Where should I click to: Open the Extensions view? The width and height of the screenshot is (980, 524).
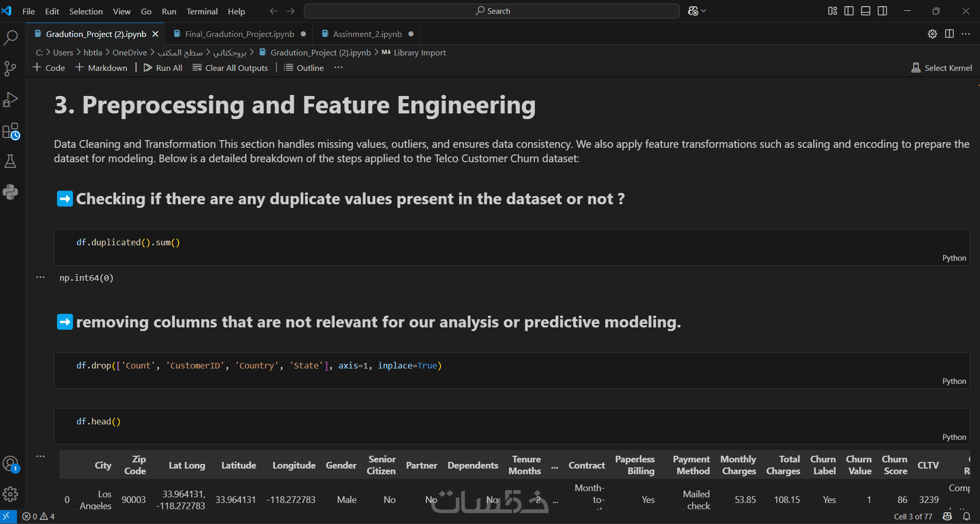pos(10,131)
